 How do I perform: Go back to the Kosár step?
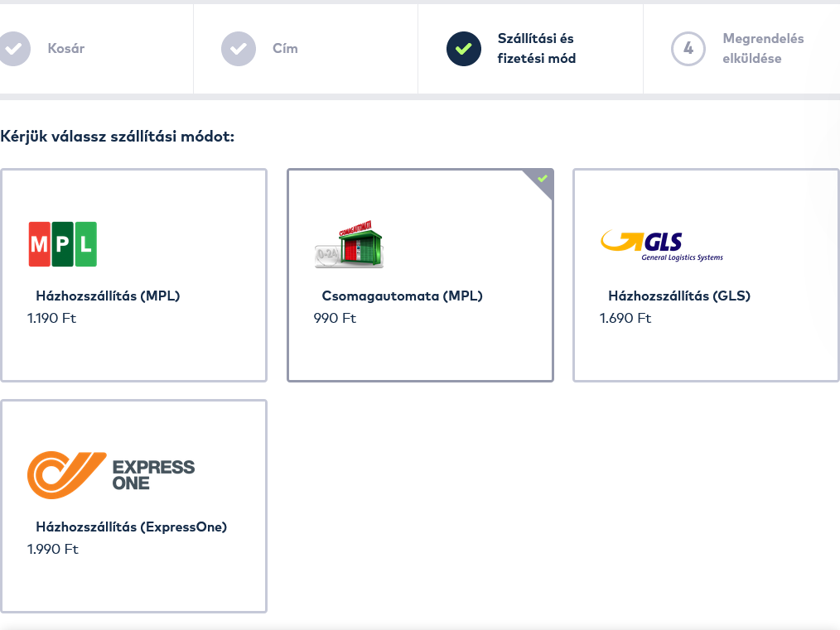tap(66, 49)
